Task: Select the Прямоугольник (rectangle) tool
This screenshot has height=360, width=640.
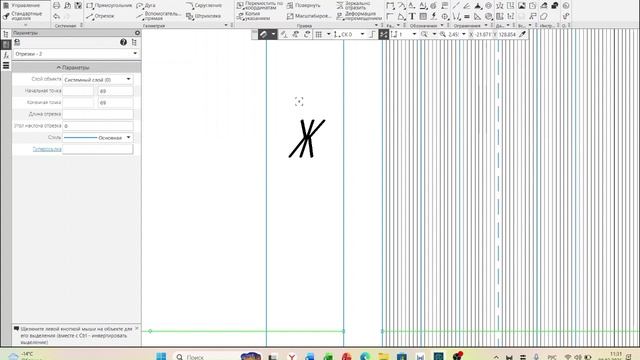Action: [109, 6]
